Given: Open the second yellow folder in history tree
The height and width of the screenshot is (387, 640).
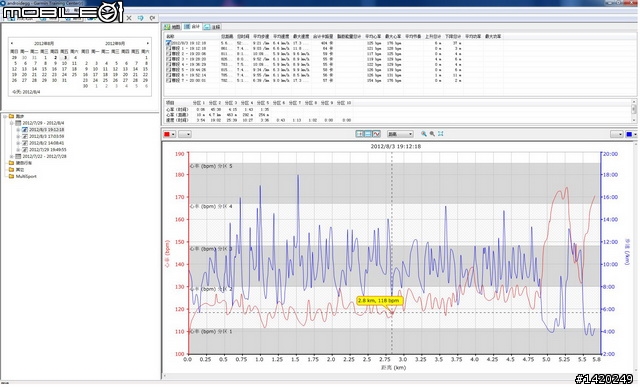Looking at the screenshot, I should (x=23, y=163).
